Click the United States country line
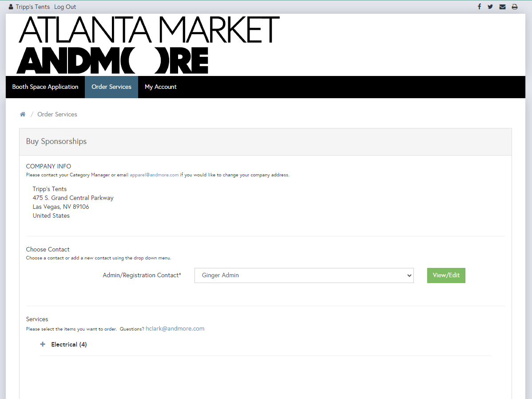Viewport: 532px width, 399px height. [51, 215]
